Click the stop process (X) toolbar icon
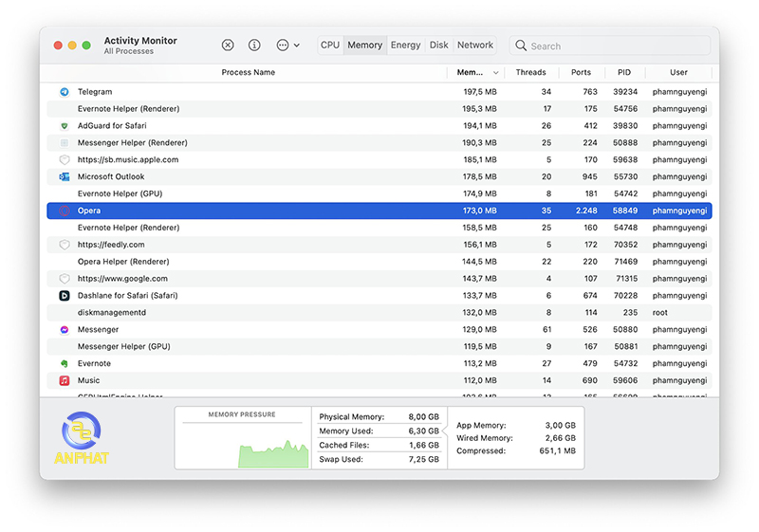This screenshot has width=759, height=532. click(228, 45)
